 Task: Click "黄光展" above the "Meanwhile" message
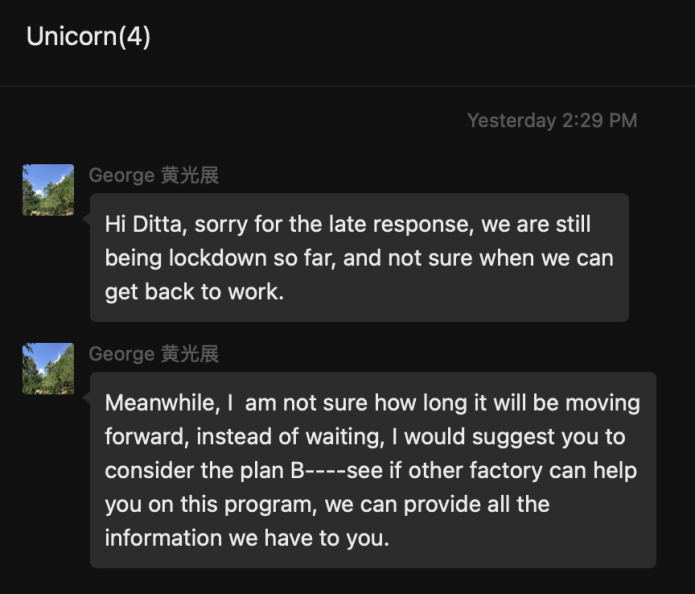189,354
